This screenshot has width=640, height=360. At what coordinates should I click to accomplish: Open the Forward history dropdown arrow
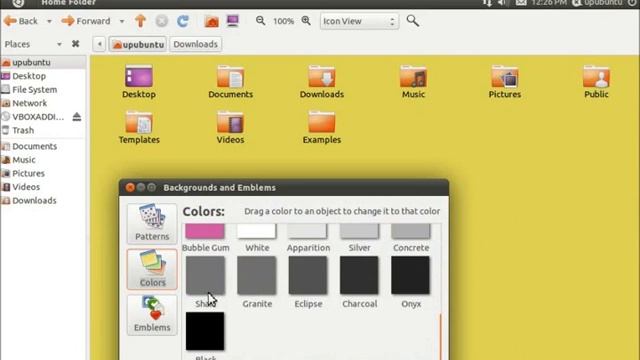click(122, 21)
